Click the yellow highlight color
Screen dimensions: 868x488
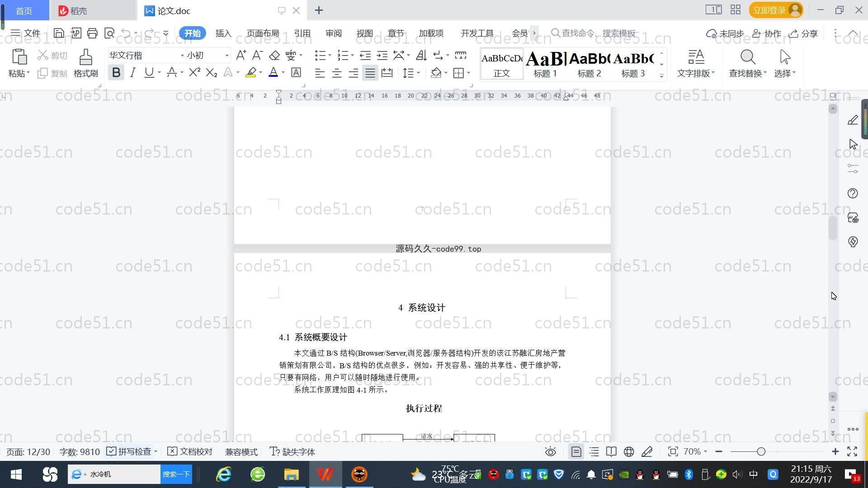pyautogui.click(x=251, y=72)
